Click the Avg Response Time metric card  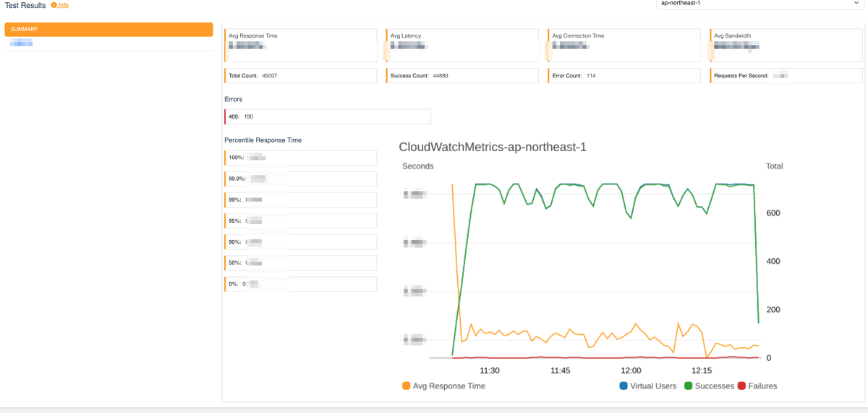click(301, 46)
